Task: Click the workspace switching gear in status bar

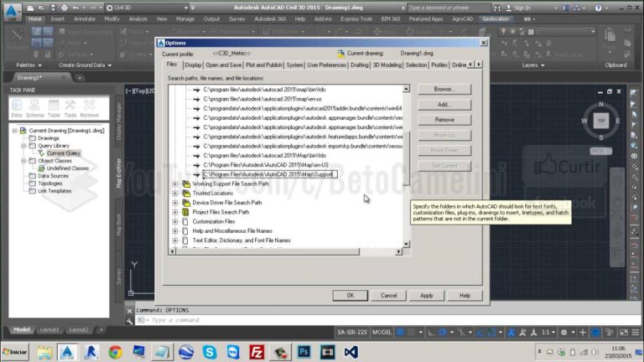Action: coord(563,333)
